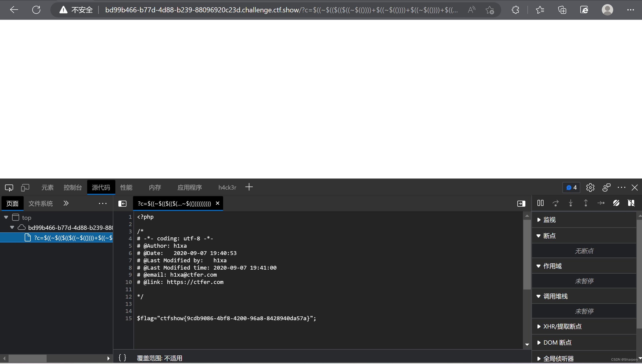Image resolution: width=642 pixels, height=364 pixels.
Task: Open the 元素 elements tab
Action: (x=47, y=188)
